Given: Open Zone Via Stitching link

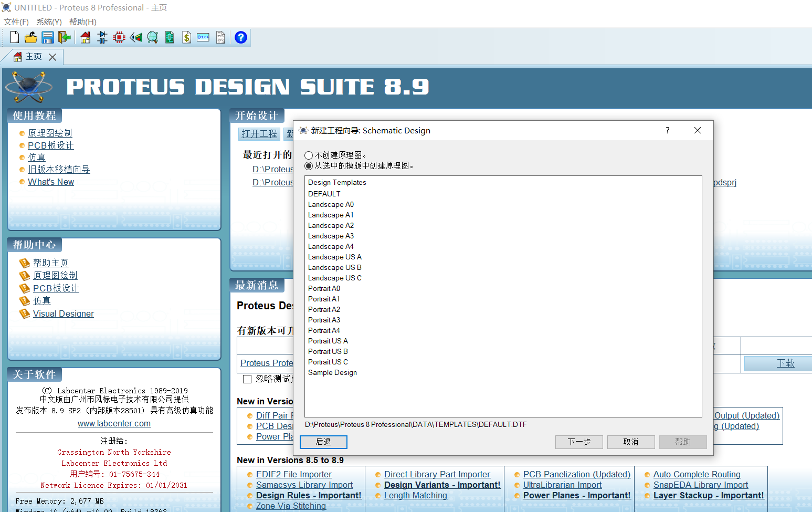Looking at the screenshot, I should (x=291, y=506).
